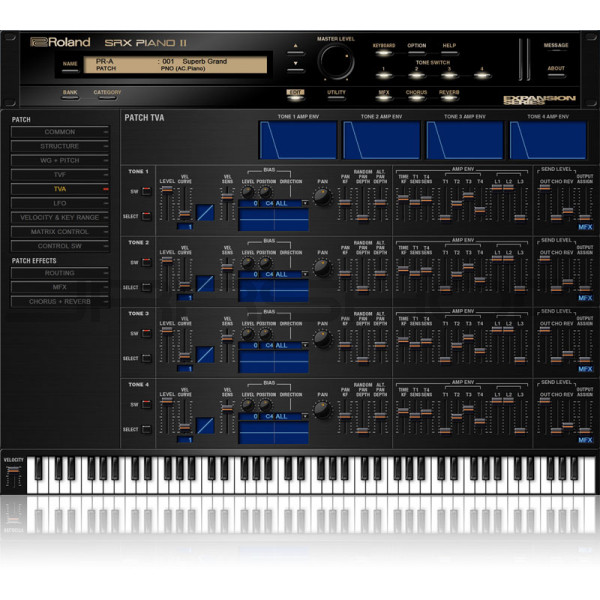Open Tone 2 bias direction dropdown
Image resolution: width=600 pixels, height=600 pixels.
click(305, 274)
